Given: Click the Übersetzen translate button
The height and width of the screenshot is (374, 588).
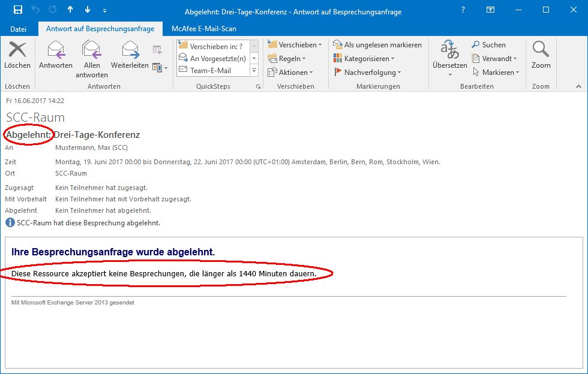Looking at the screenshot, I should (449, 58).
